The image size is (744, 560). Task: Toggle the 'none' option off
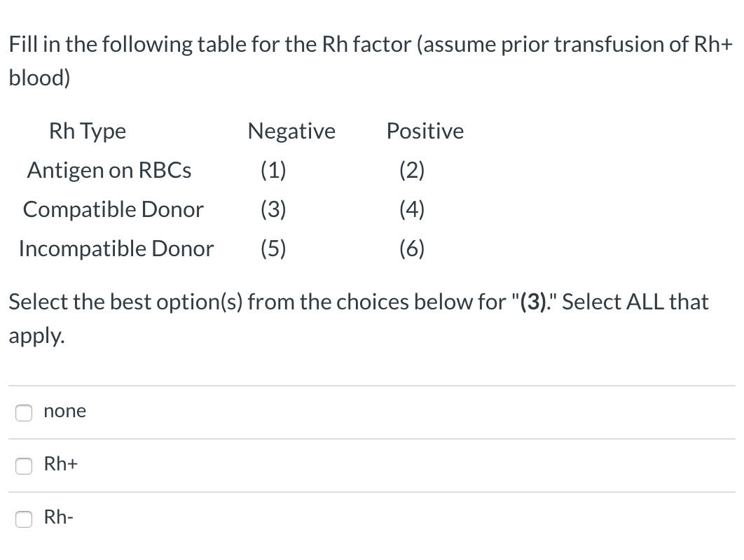pos(23,413)
